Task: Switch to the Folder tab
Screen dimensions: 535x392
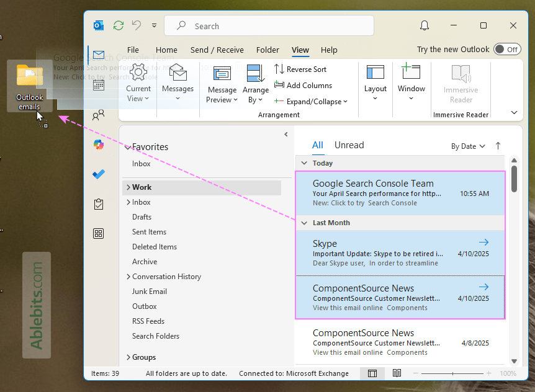Action: 268,50
